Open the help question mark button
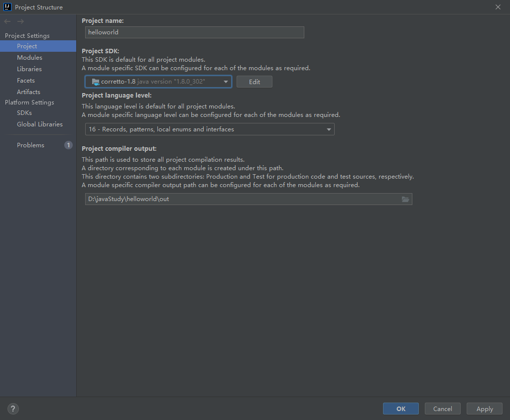Viewport: 510px width, 420px height. [x=13, y=409]
